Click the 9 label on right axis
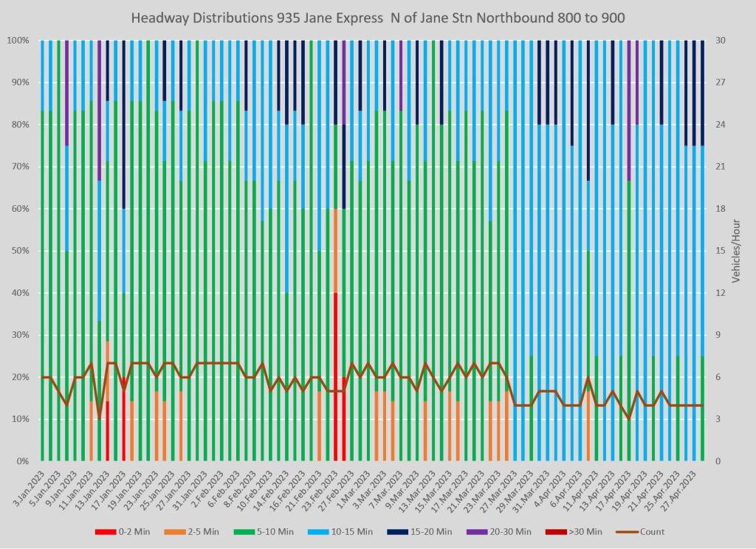Screen dimensions: 756x549 pos(718,335)
